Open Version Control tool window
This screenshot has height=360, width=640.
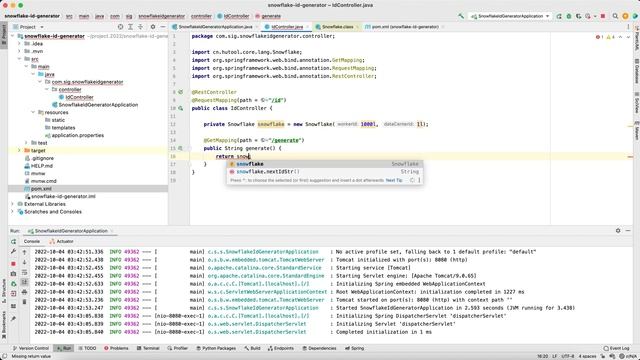[x=31, y=348]
